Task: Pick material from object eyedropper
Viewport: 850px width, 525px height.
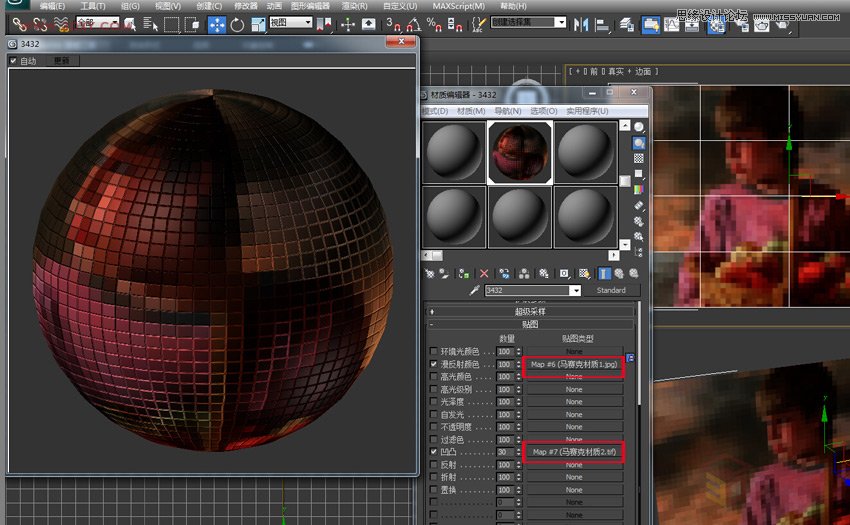Action: click(x=474, y=290)
